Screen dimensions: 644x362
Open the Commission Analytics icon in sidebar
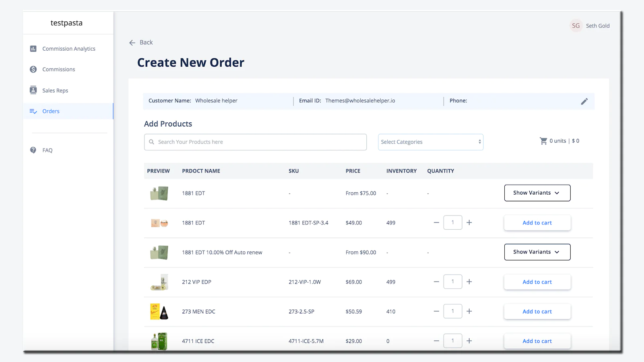[33, 48]
